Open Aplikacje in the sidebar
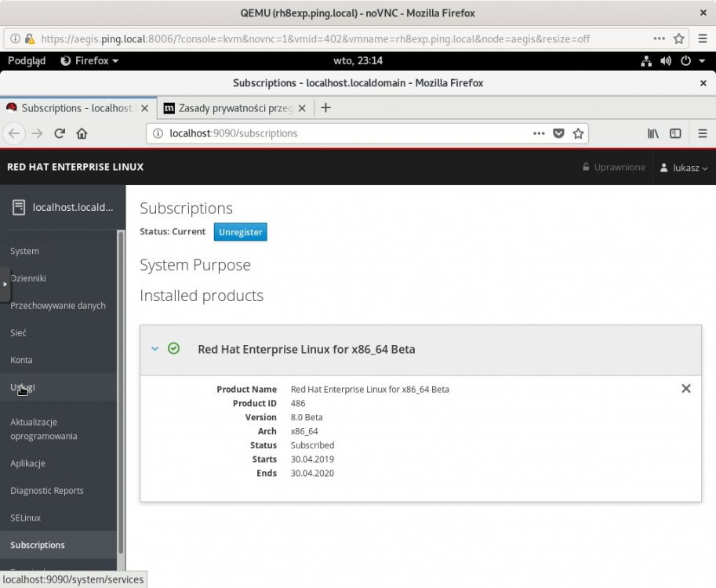Viewport: 716px width, 588px height. click(28, 463)
